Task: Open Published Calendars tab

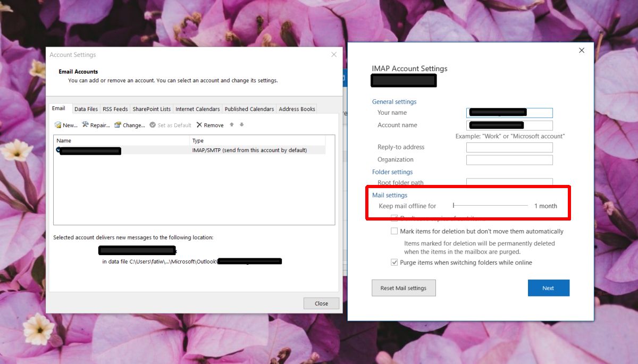Action: 249,109
